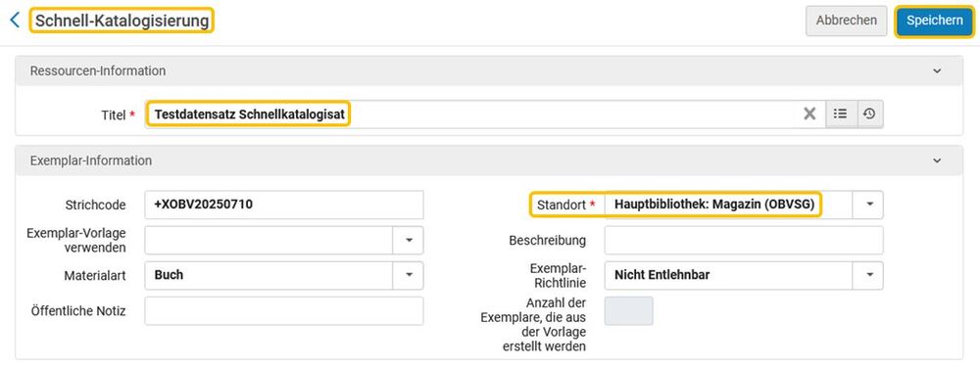Open the Exemplar-Richtlinie dropdown arrow

(869, 275)
